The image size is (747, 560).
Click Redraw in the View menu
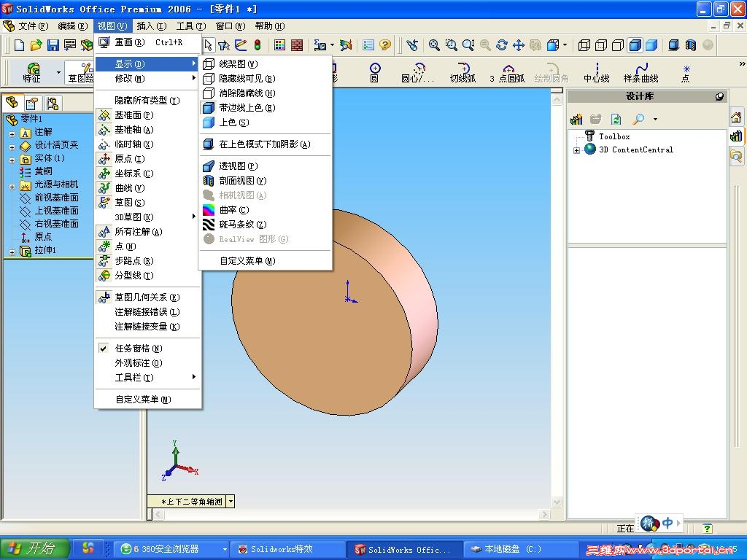pyautogui.click(x=147, y=42)
